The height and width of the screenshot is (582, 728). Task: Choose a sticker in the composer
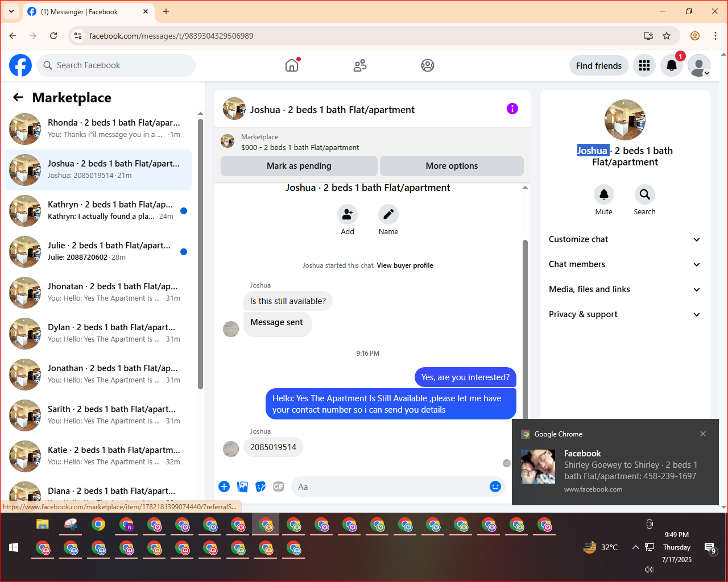260,487
